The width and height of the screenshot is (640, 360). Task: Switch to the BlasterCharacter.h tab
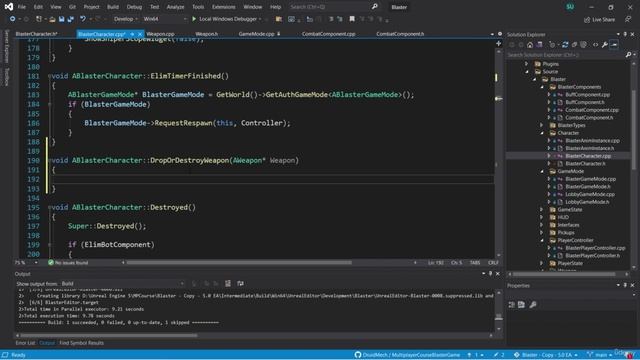click(x=37, y=34)
